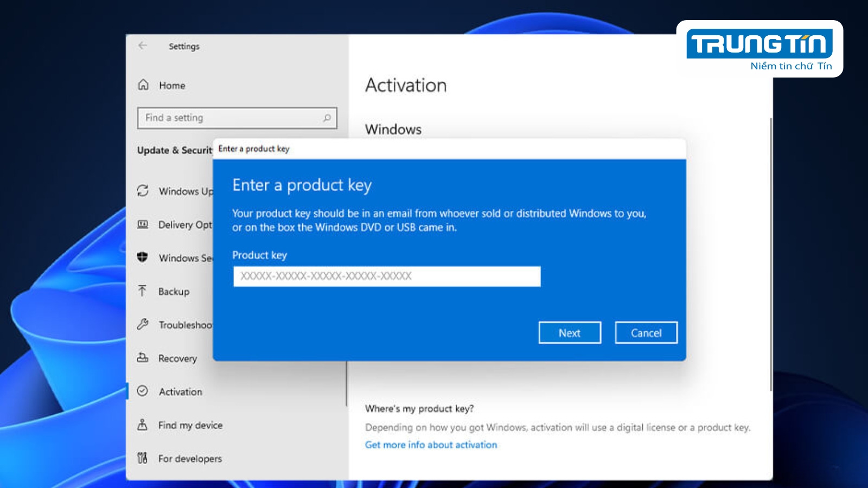
Task: Open Find my device settings
Action: click(x=143, y=425)
